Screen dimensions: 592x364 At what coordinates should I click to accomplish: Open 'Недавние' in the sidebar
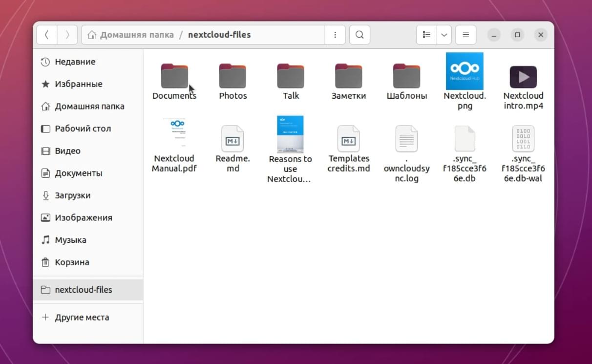click(x=88, y=62)
